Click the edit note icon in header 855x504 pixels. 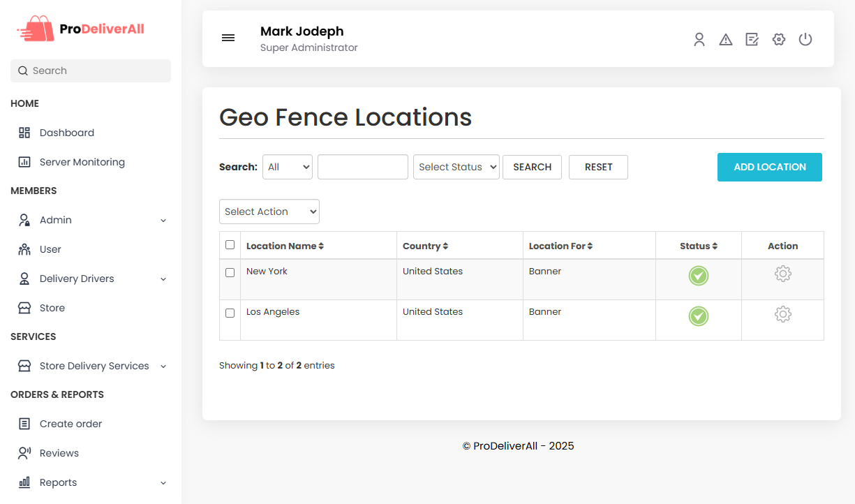[x=752, y=39]
